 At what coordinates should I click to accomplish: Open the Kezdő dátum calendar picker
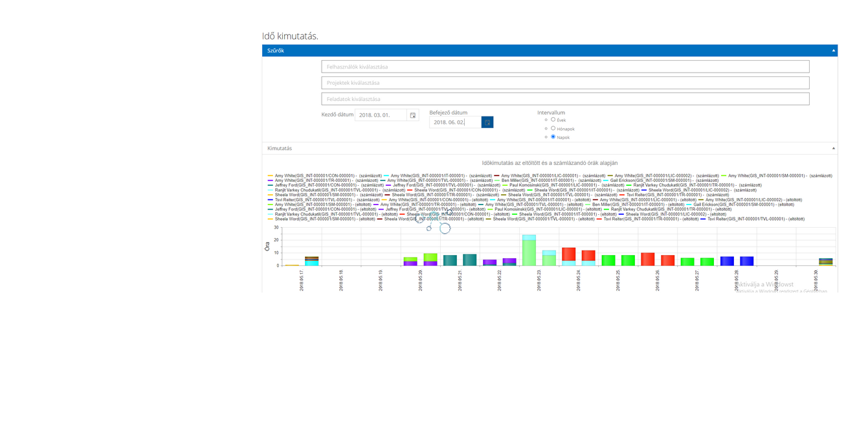coord(413,115)
